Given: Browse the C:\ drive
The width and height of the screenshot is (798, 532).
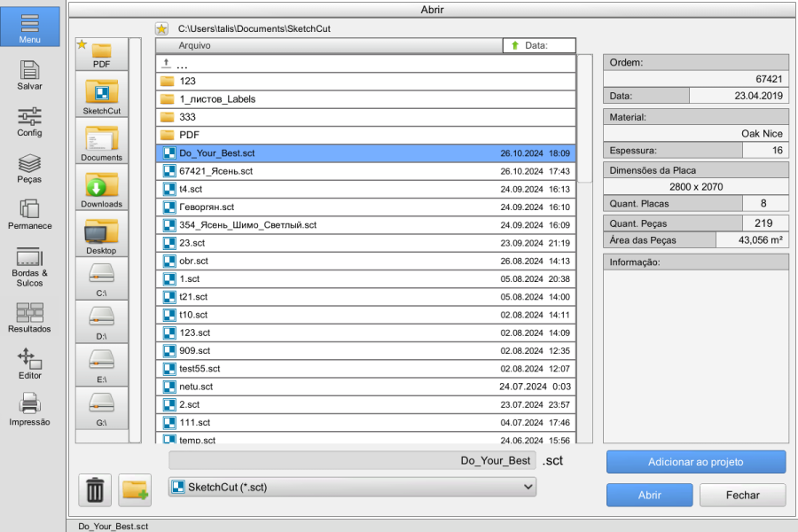Looking at the screenshot, I should click(x=102, y=279).
